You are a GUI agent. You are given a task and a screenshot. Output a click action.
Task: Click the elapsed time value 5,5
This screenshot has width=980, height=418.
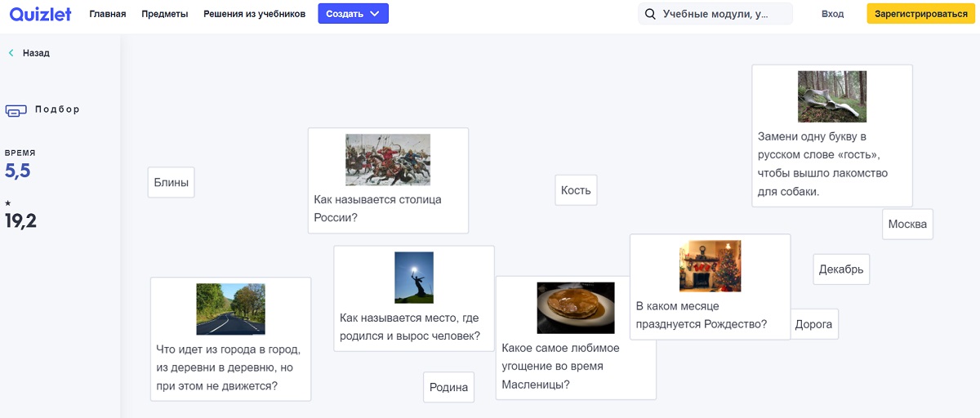click(x=18, y=171)
